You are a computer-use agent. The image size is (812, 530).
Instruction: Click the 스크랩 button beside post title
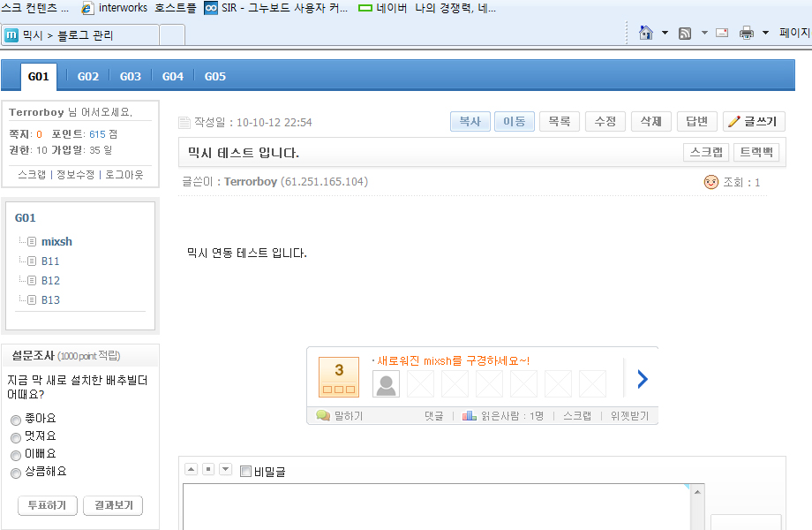pyautogui.click(x=706, y=152)
